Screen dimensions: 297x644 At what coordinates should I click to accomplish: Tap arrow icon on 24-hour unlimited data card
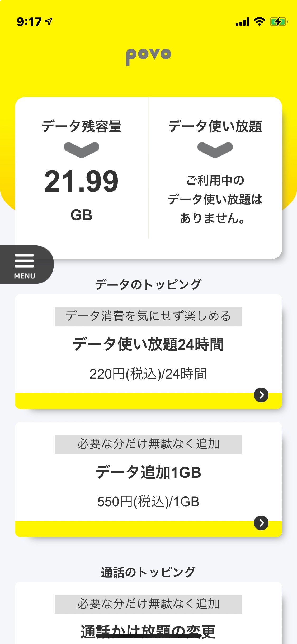click(261, 395)
